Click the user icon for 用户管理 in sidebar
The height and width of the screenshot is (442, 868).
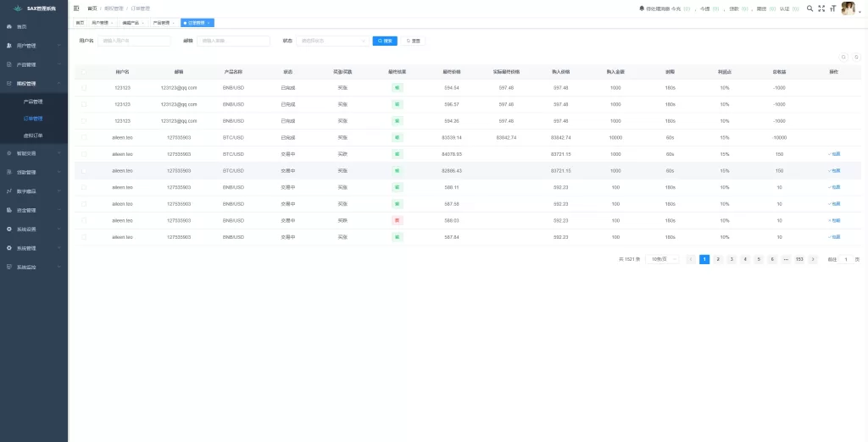click(8, 46)
